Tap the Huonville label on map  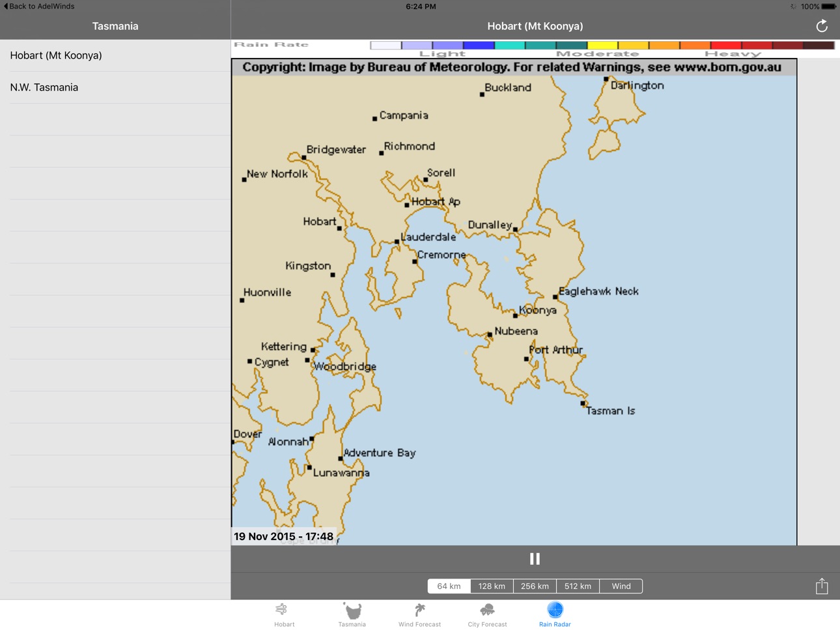[x=267, y=293]
